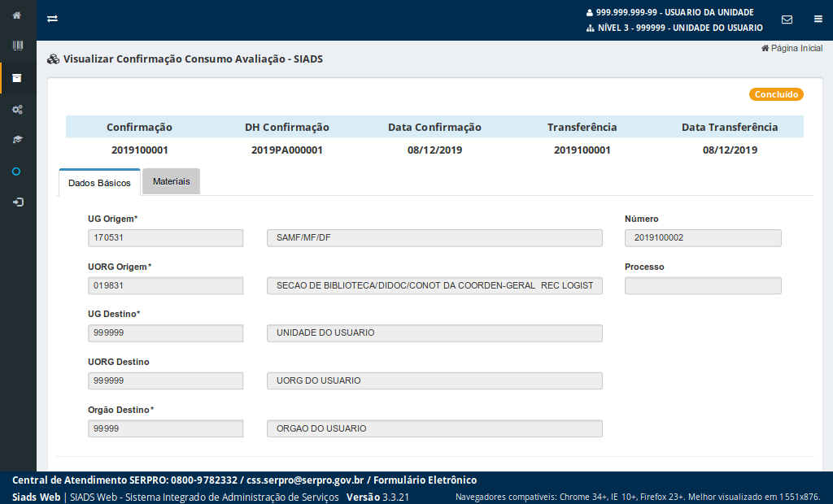
Task: Click the cubes icon beside page title
Action: (x=53, y=59)
